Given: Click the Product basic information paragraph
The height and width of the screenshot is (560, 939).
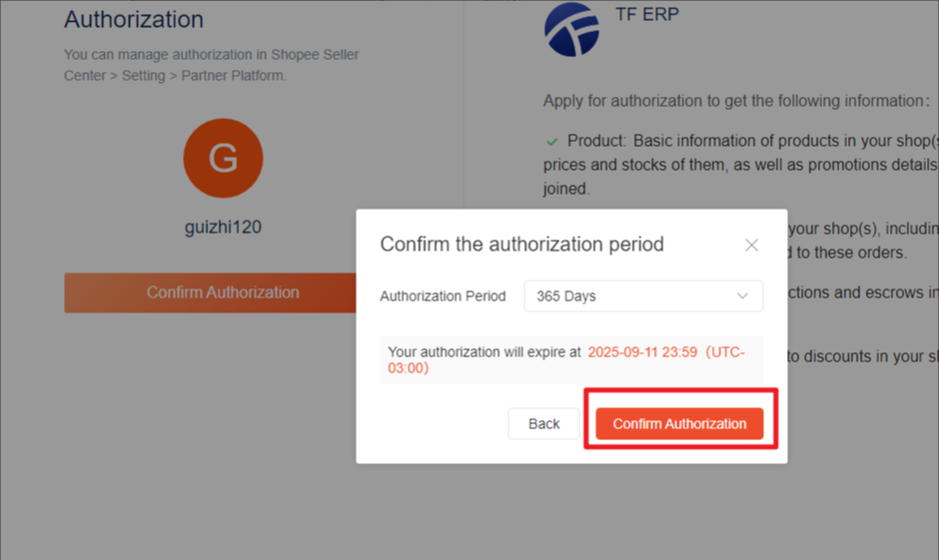Looking at the screenshot, I should (741, 165).
